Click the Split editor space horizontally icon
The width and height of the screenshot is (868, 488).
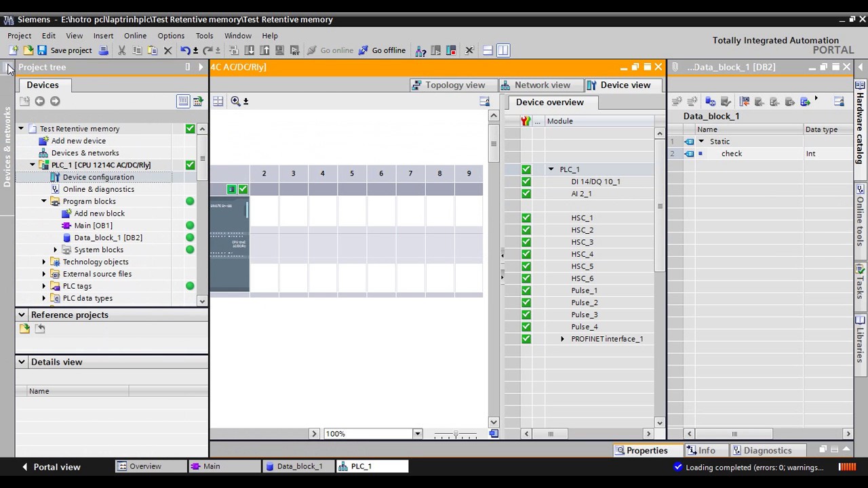click(488, 50)
